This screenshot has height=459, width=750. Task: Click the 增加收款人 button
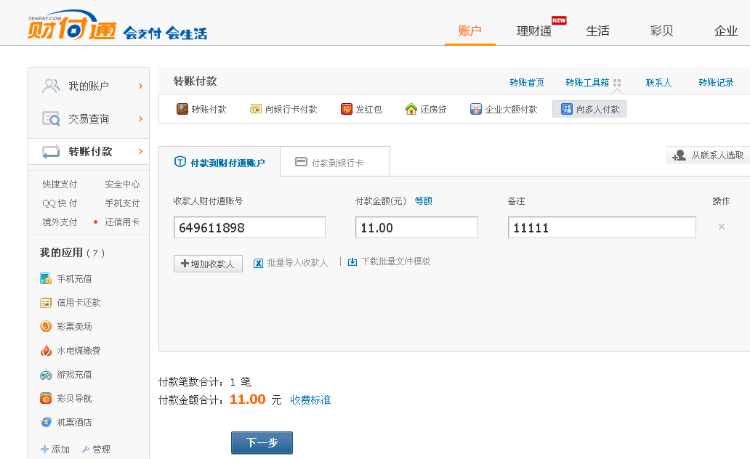click(x=208, y=264)
